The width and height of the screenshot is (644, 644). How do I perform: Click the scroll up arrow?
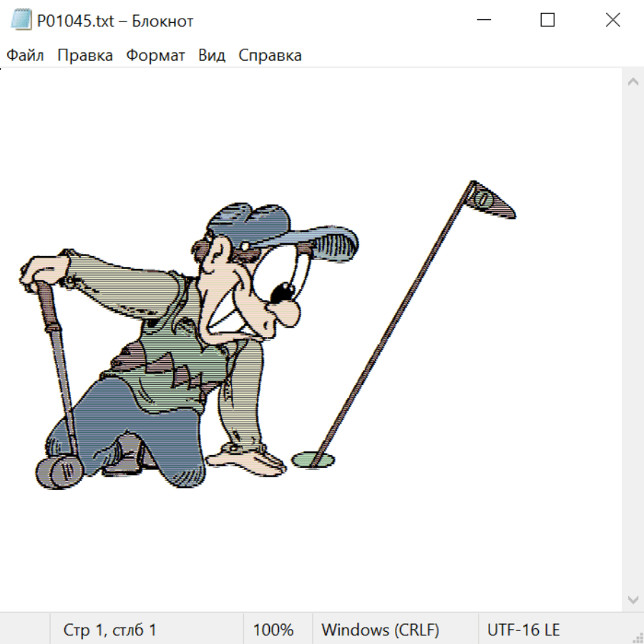point(633,82)
